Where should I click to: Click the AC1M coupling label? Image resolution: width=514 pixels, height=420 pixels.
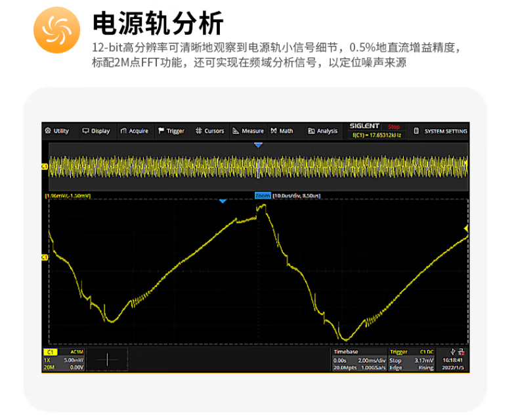click(x=77, y=352)
